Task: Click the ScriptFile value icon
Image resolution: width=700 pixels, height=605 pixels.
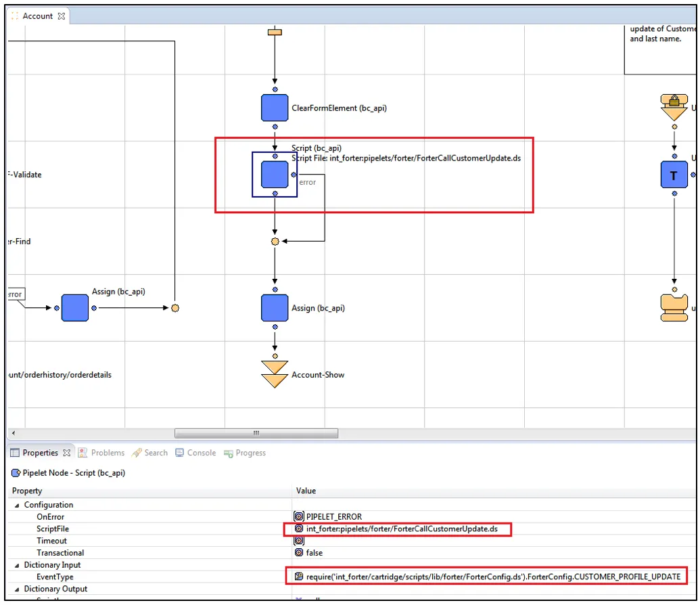Action: tap(299, 529)
